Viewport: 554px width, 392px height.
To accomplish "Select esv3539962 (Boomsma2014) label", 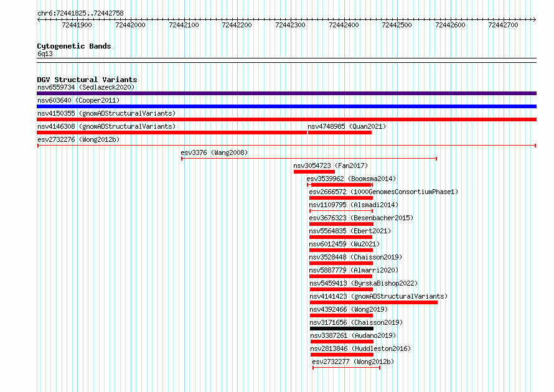I will 351,179.
